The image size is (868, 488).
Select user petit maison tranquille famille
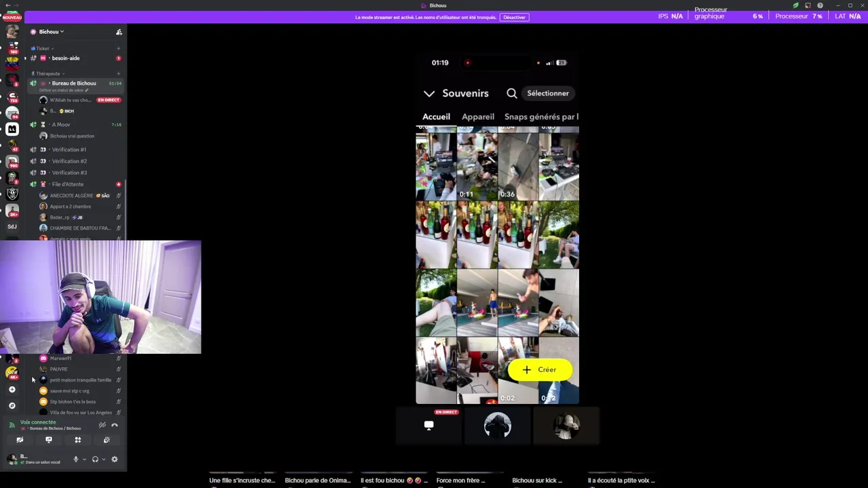[x=80, y=380]
